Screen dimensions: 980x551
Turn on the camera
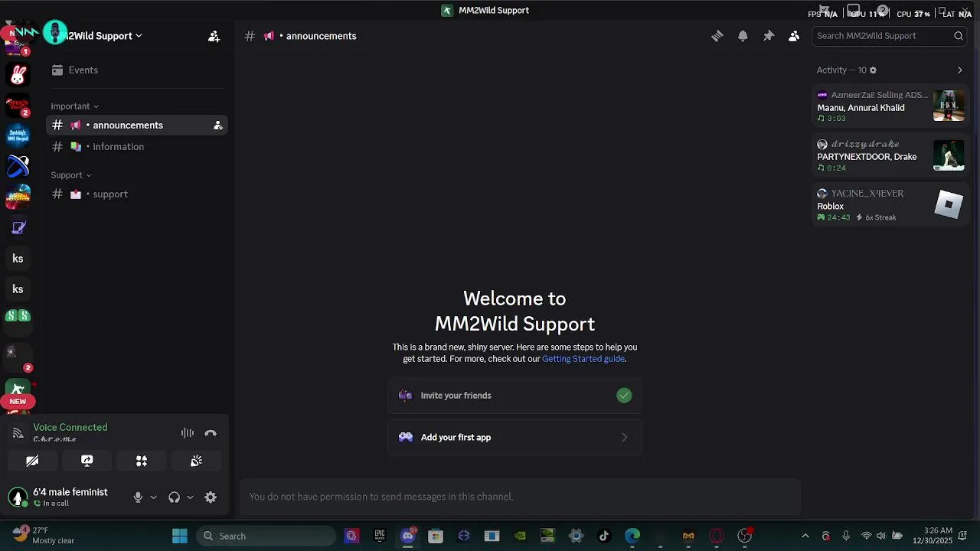click(x=32, y=461)
